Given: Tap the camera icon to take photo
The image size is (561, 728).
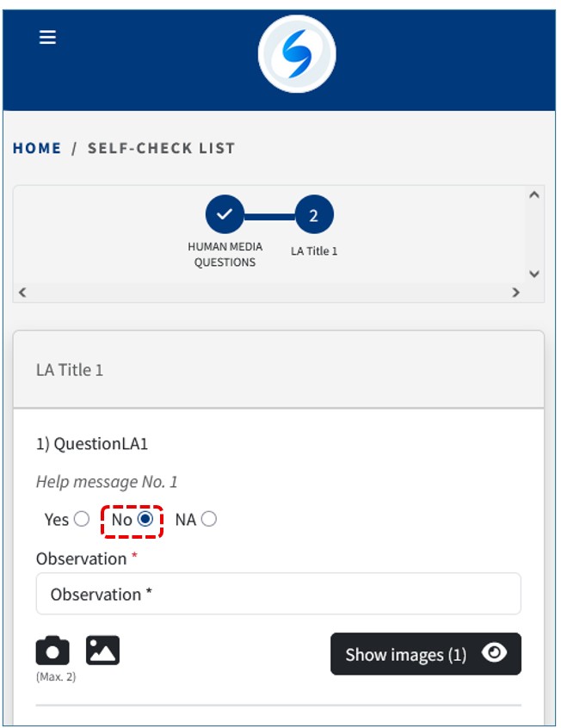Looking at the screenshot, I should tap(52, 651).
